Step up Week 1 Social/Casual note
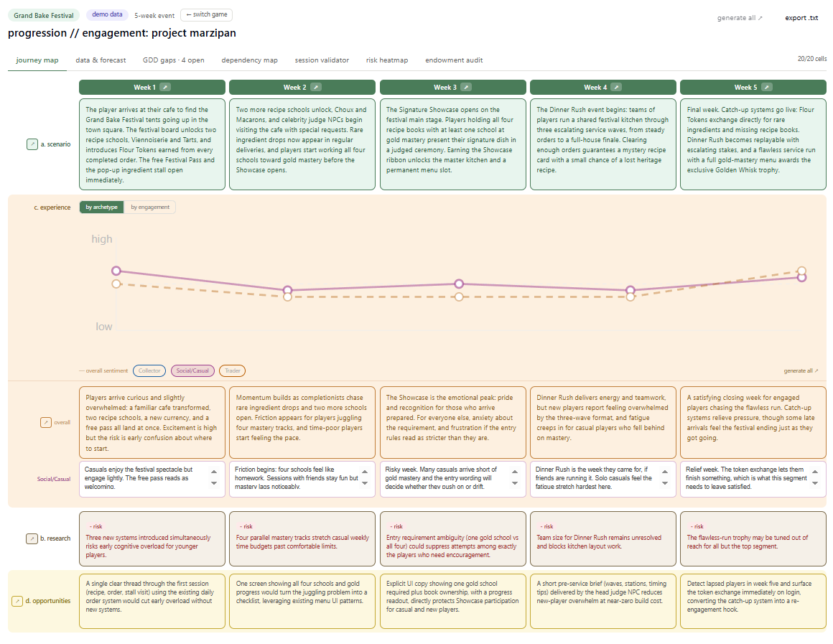This screenshot has height=644, width=833. pyautogui.click(x=214, y=472)
